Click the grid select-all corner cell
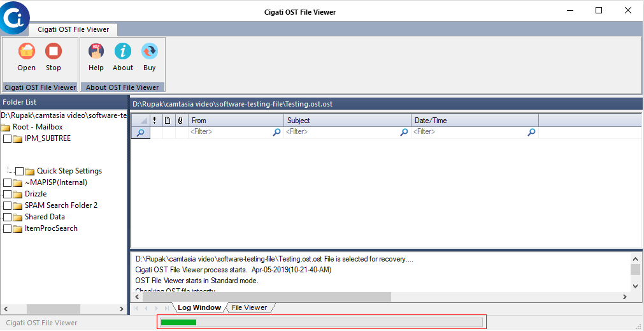Screen dimensions: 644x331 click(141, 121)
